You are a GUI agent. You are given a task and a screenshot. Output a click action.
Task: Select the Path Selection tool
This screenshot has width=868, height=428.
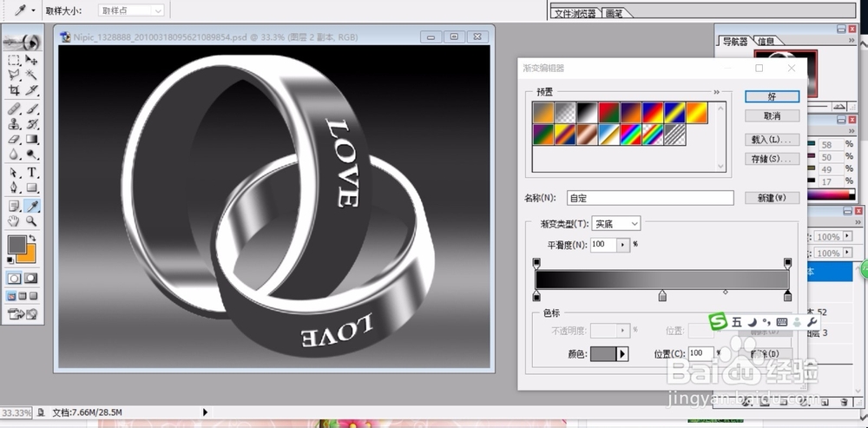(x=14, y=173)
